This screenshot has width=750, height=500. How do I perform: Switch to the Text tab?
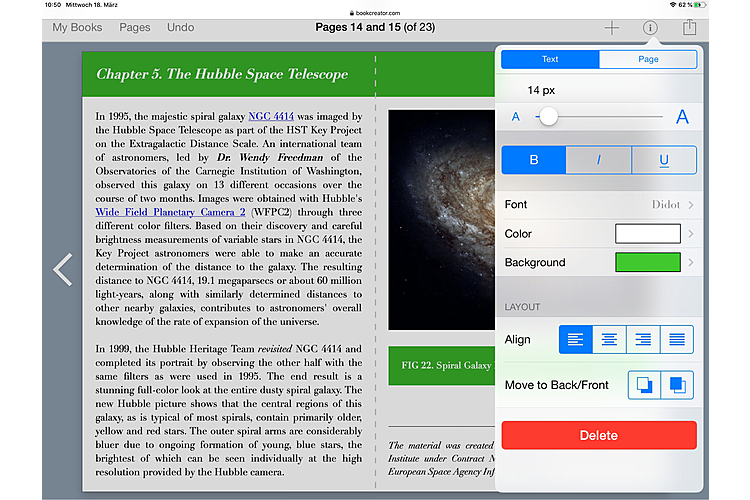550,59
